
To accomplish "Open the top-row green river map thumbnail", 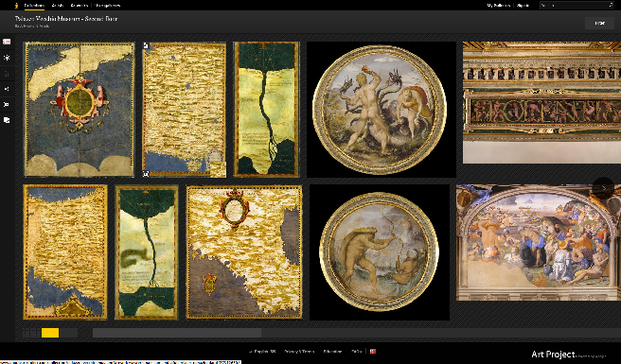I will (x=267, y=110).
